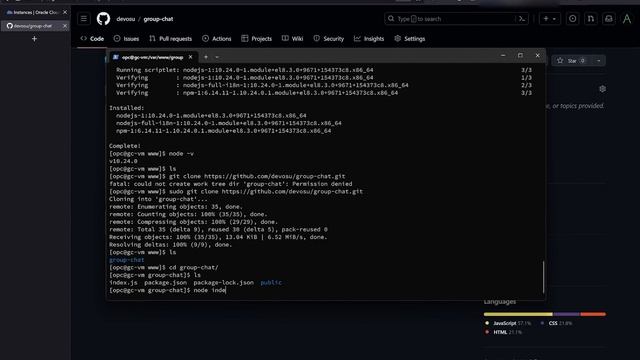
Task: Switch to the Security tab
Action: click(x=329, y=39)
